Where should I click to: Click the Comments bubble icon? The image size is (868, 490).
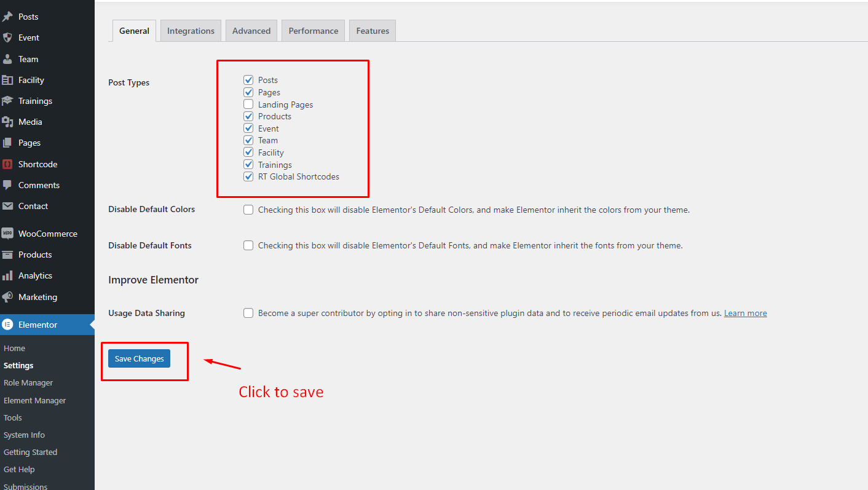click(7, 185)
